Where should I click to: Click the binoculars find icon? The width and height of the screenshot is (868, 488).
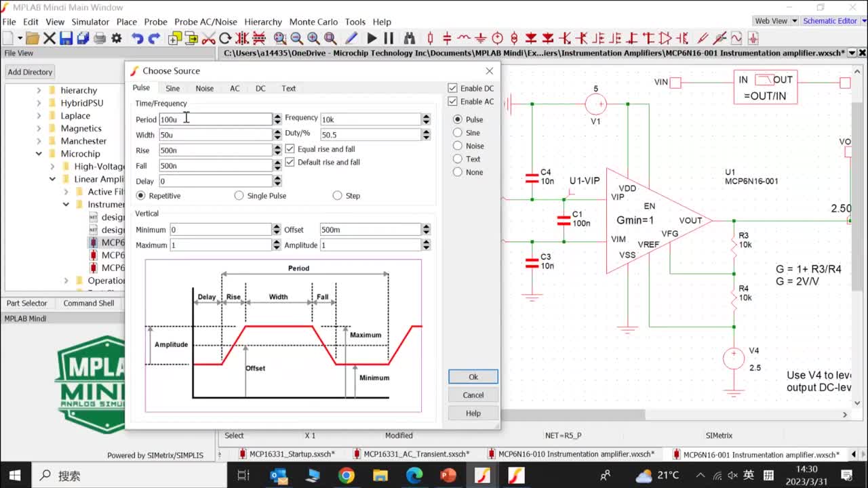(x=409, y=39)
